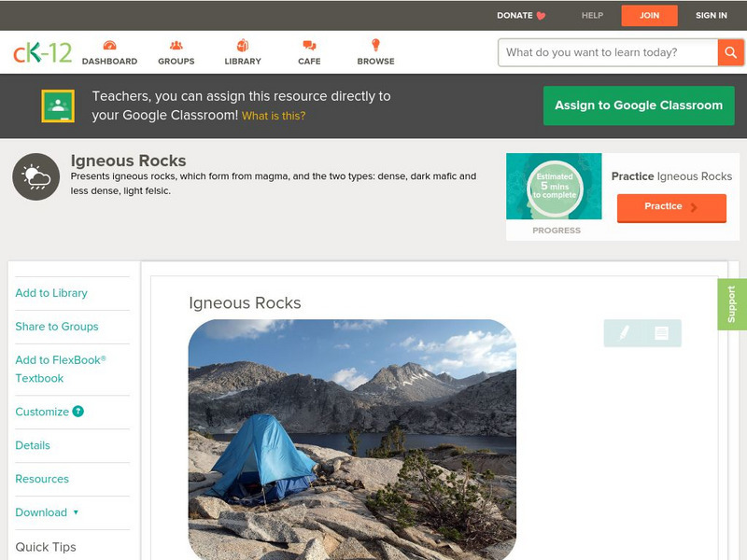Click the Donate heart icon
Viewport: 747px width, 560px height.
point(541,16)
